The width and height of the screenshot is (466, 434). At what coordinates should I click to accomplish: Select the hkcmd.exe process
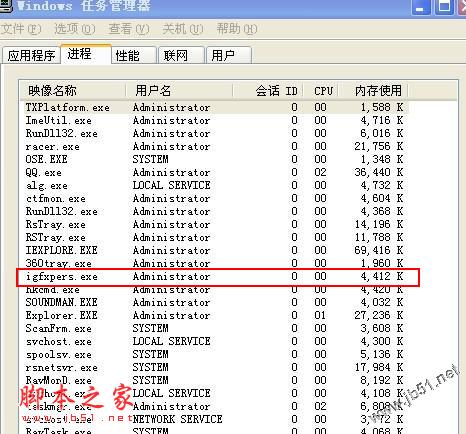point(214,289)
